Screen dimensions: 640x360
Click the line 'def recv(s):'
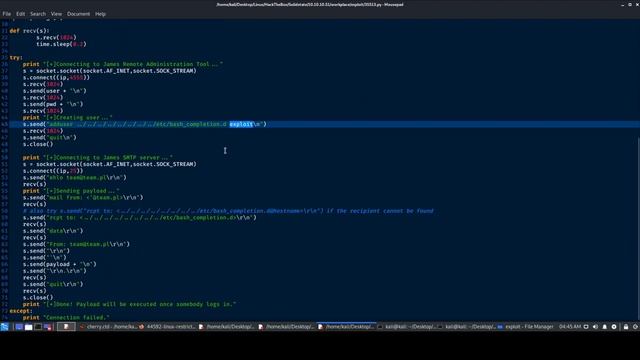tap(29, 31)
